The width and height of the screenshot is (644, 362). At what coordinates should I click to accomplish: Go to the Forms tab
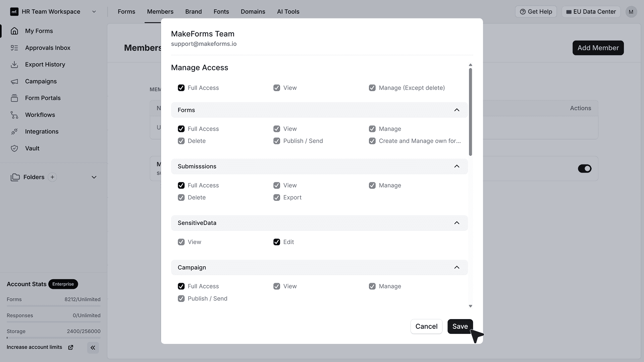[x=126, y=12]
